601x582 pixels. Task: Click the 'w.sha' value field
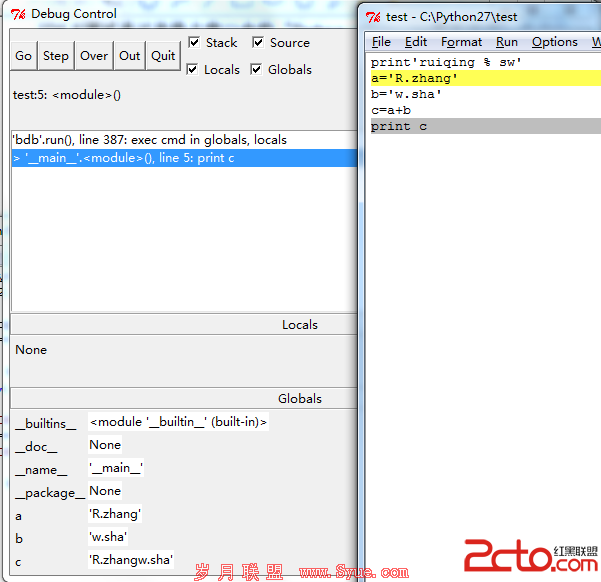click(108, 537)
